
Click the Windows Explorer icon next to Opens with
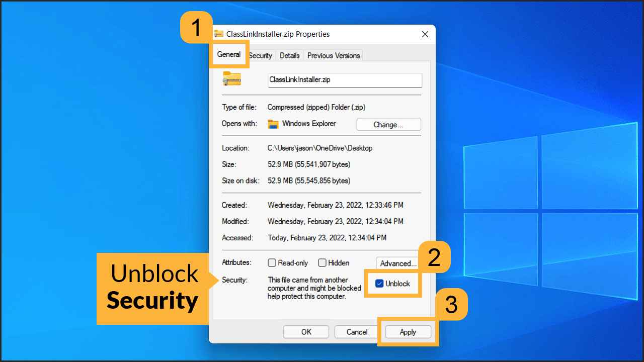tap(273, 124)
